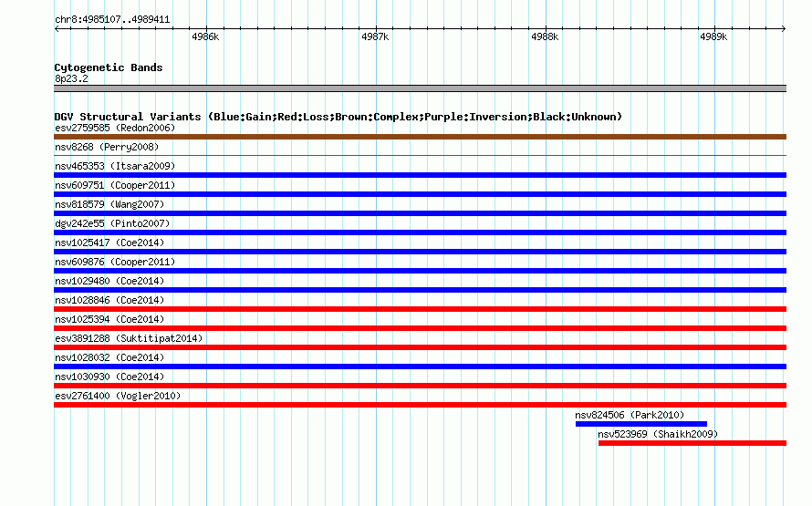Click nsv609751 (Cooper2011) label

click(x=115, y=185)
